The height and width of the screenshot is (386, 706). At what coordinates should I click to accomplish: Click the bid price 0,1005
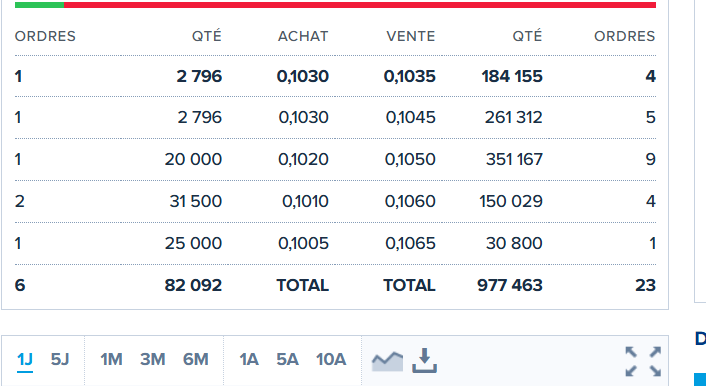303,244
